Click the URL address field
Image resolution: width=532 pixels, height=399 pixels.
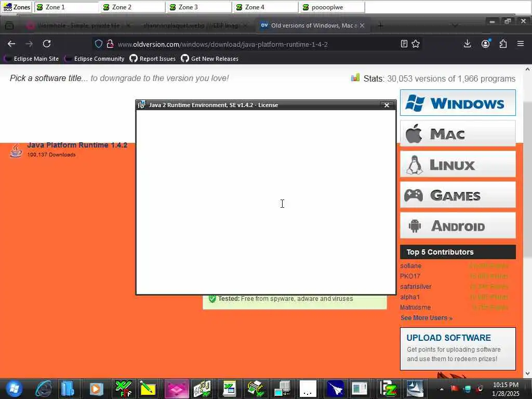click(x=256, y=44)
